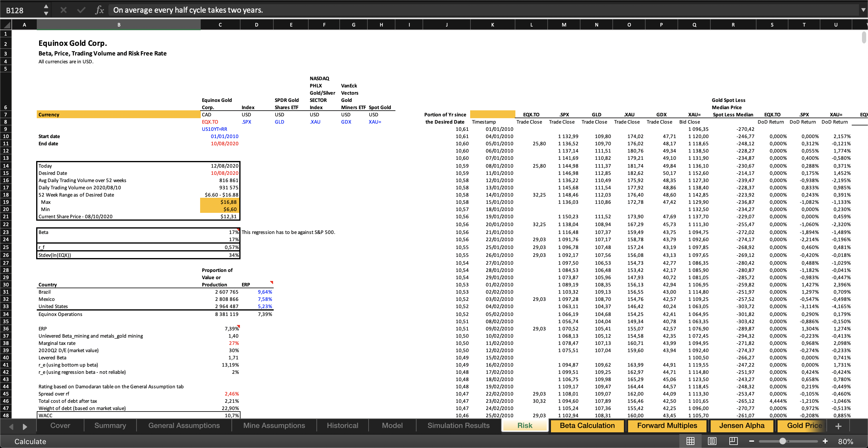This screenshot has height=448, width=868.
Task: Select row 48 header
Action: pyautogui.click(x=6, y=415)
